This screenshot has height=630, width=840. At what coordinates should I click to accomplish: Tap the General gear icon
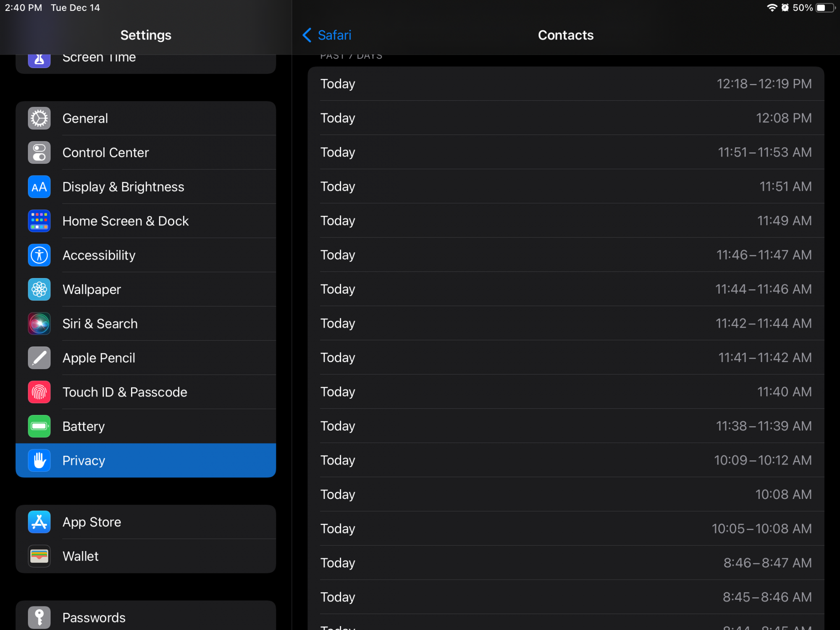coord(39,118)
